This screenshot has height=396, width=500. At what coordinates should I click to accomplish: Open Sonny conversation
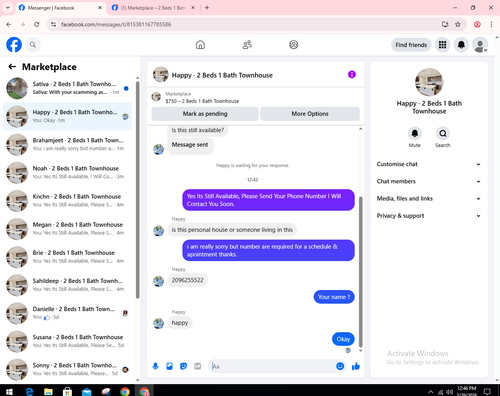[67, 369]
